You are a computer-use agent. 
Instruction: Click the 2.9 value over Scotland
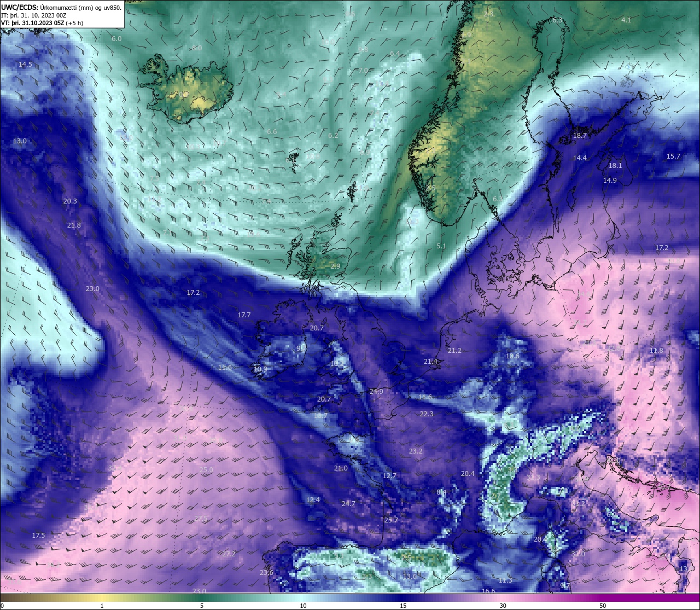(335, 266)
